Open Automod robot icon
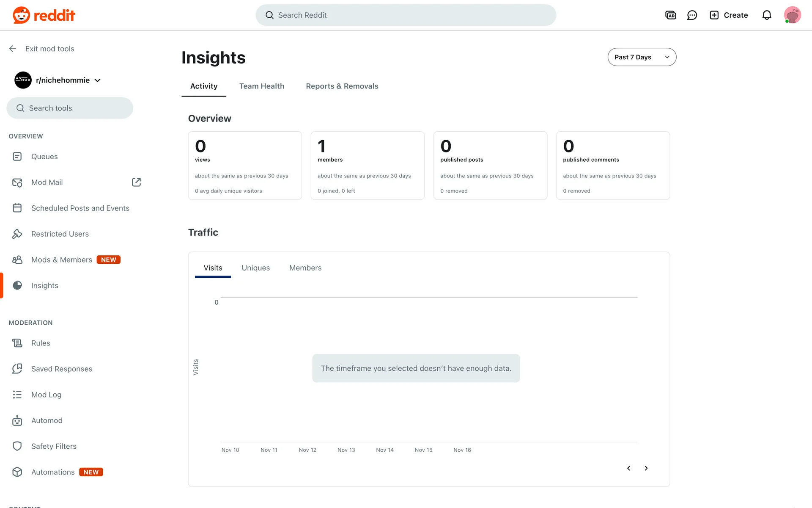The image size is (812, 508). [x=17, y=420]
